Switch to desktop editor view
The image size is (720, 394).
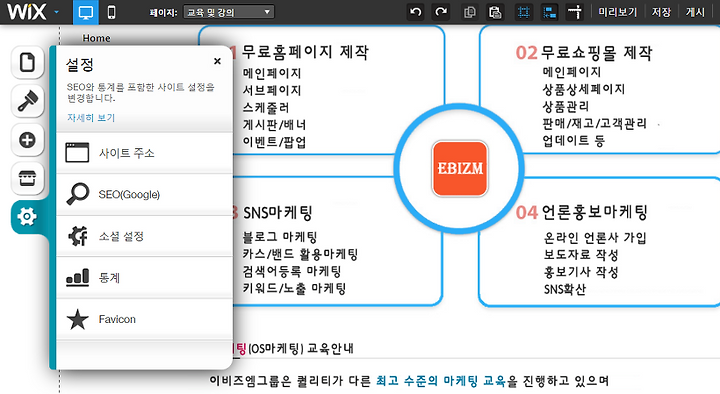[x=86, y=12]
